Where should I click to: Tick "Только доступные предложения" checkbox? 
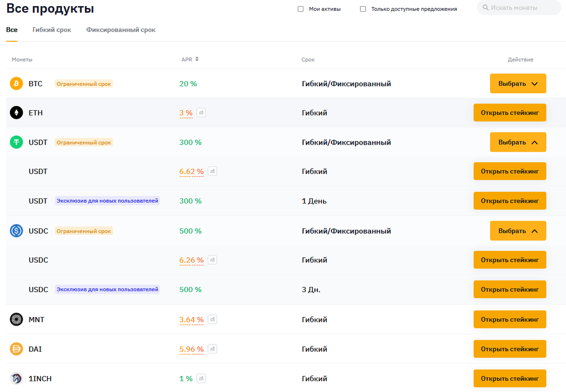363,9
